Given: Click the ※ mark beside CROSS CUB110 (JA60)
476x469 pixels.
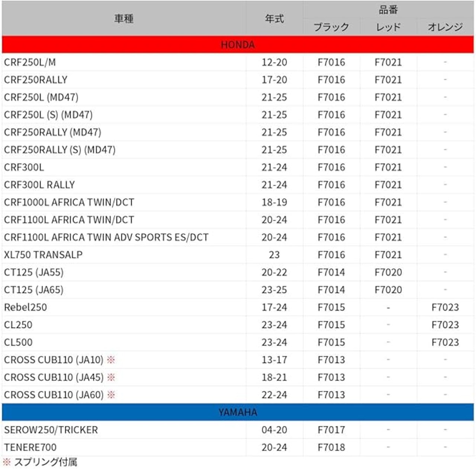Looking at the screenshot, I should coord(111,395).
